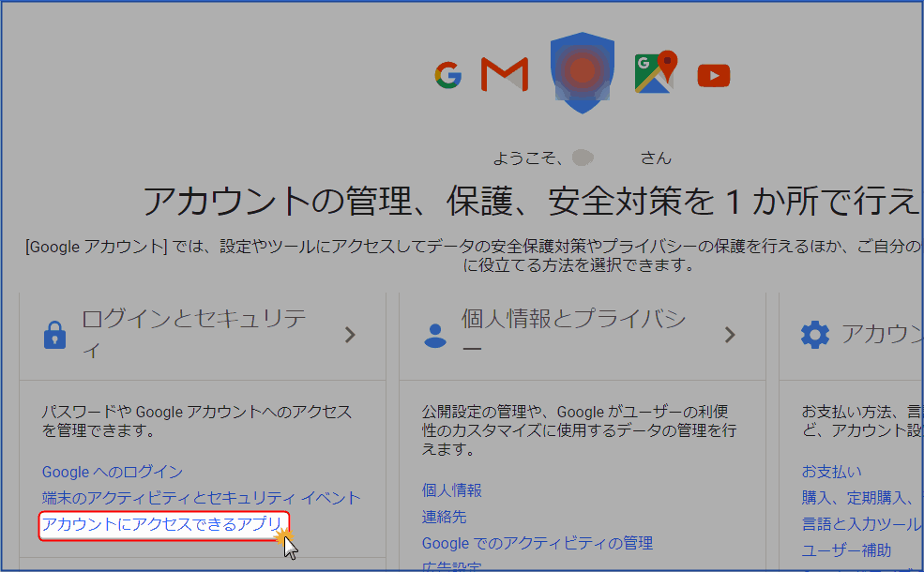Click the アカウントの管理、保護 main headline

532,201
